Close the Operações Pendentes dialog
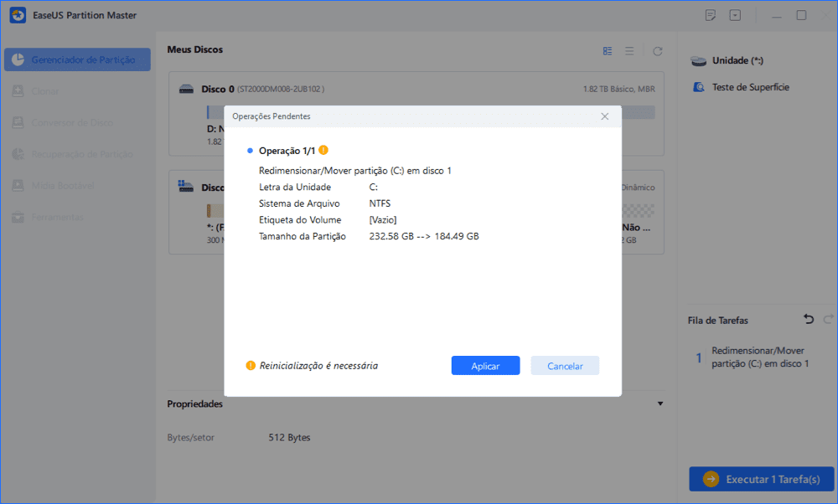Image resolution: width=838 pixels, height=504 pixels. [604, 116]
